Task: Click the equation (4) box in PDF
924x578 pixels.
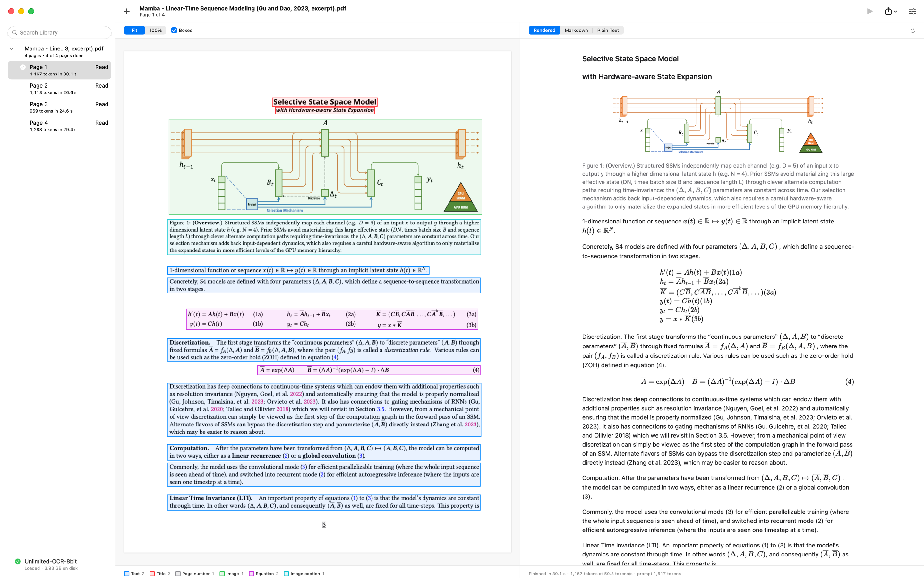Action: (x=369, y=370)
